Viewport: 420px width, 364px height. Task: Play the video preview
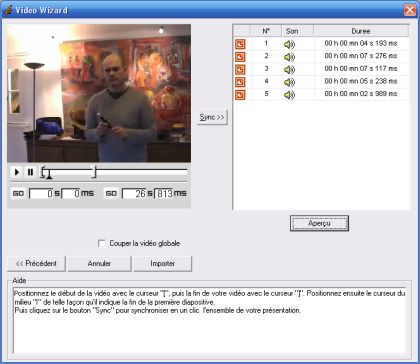(17, 172)
